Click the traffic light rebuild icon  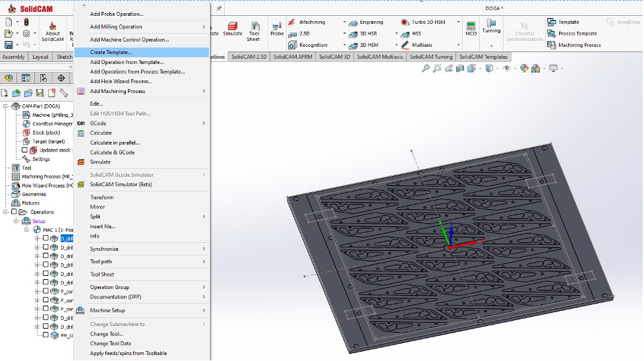tap(26, 22)
